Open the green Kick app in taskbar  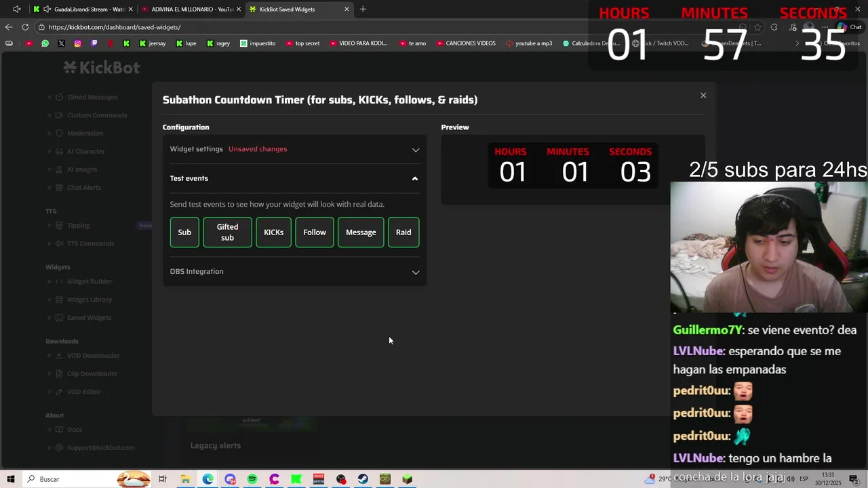click(296, 479)
